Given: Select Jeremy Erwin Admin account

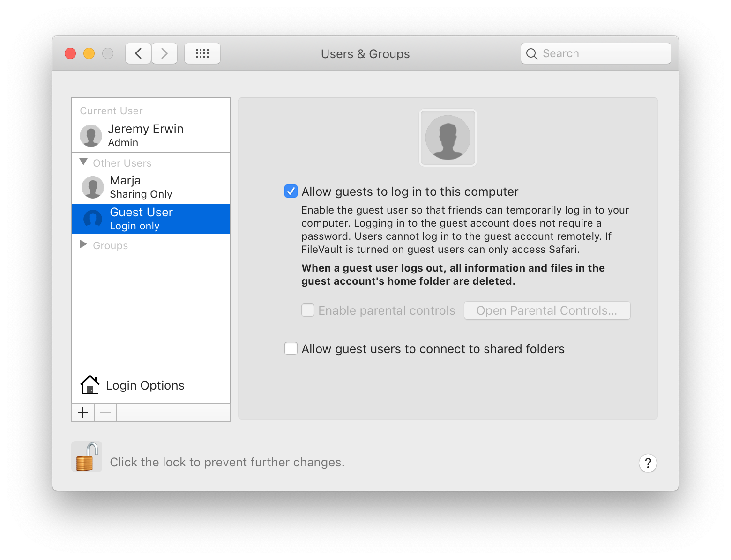Looking at the screenshot, I should coord(151,135).
